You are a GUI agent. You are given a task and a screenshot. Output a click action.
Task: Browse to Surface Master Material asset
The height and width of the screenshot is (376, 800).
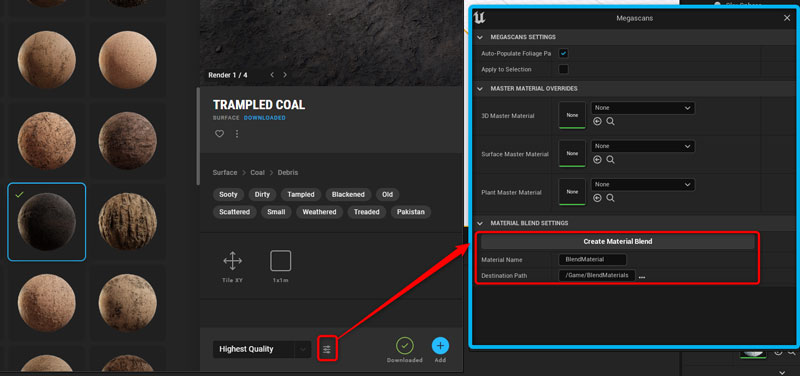[610, 160]
